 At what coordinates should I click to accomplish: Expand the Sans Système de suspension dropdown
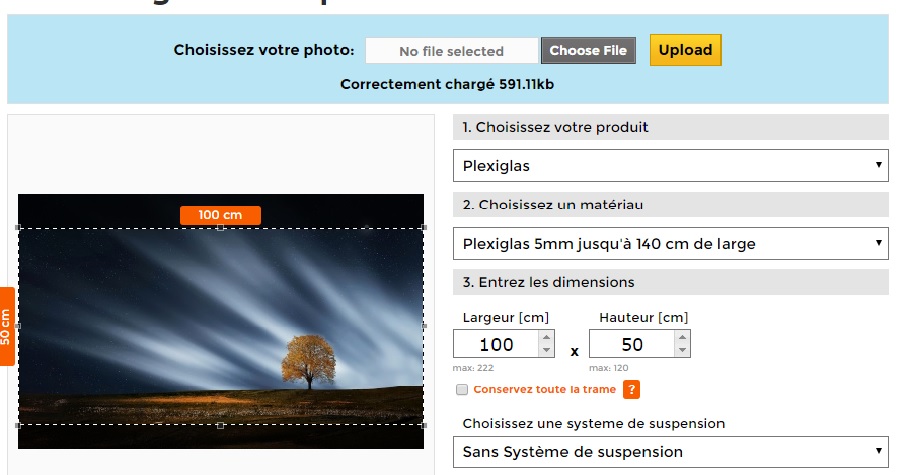click(x=670, y=452)
